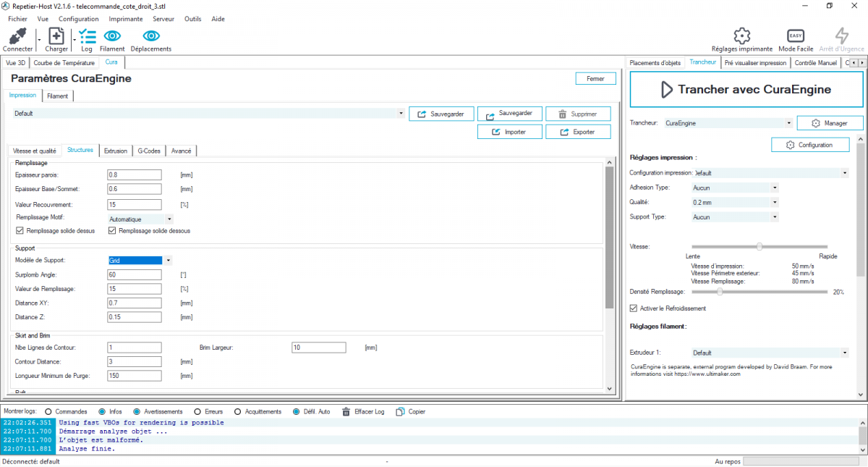The height and width of the screenshot is (467, 868).
Task: Click the Connecter plug icon
Action: click(17, 35)
